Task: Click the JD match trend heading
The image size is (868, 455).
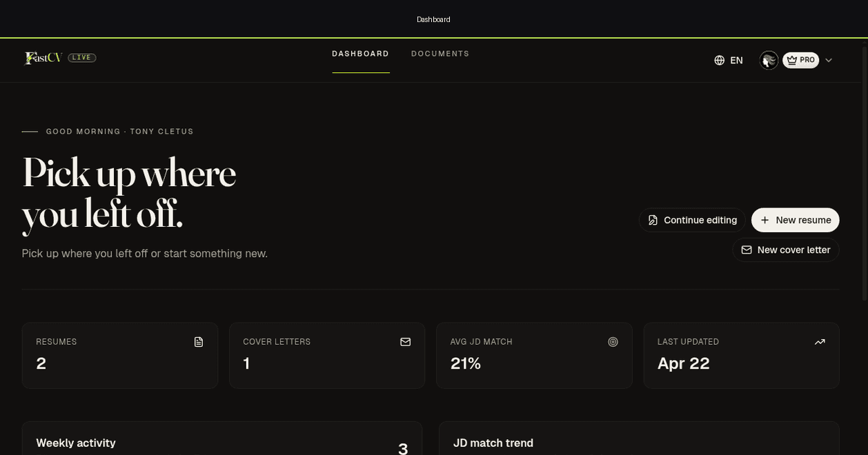Action: coord(493,443)
